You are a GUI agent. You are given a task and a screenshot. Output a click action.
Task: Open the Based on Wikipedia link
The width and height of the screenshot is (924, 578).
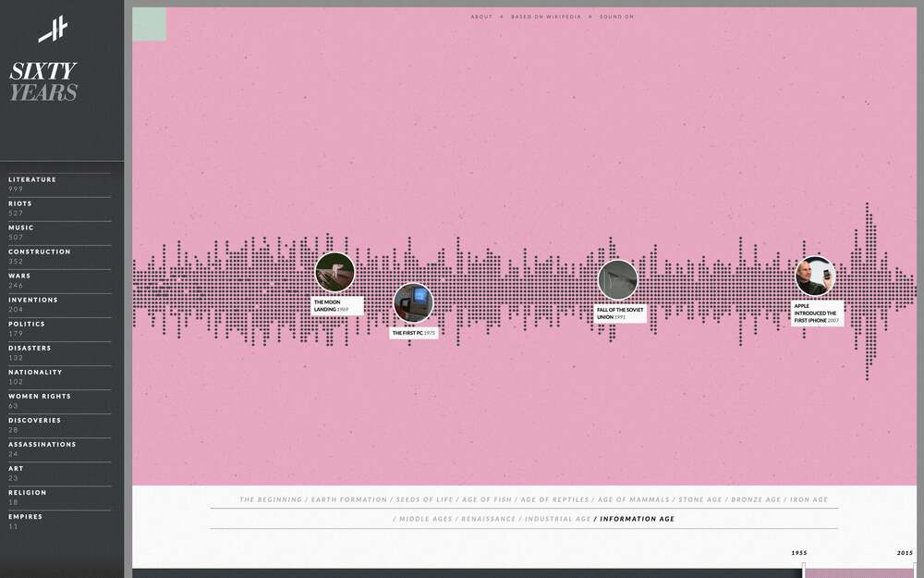click(546, 17)
